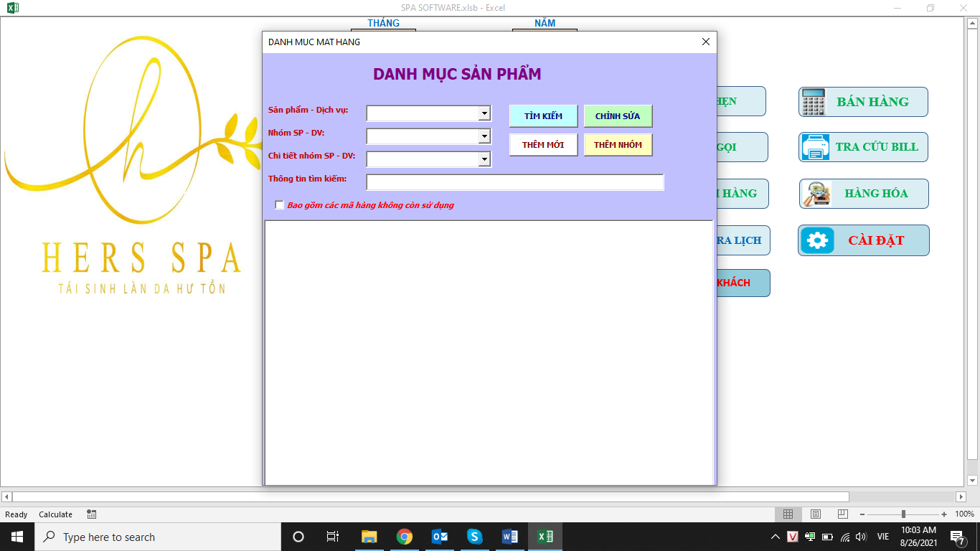Open File Explorer from the taskbar
The image size is (980, 551).
coord(369,537)
